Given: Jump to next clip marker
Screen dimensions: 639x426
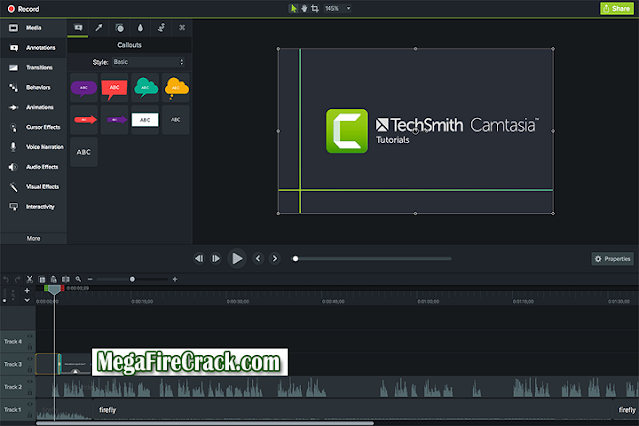Looking at the screenshot, I should pos(275,258).
